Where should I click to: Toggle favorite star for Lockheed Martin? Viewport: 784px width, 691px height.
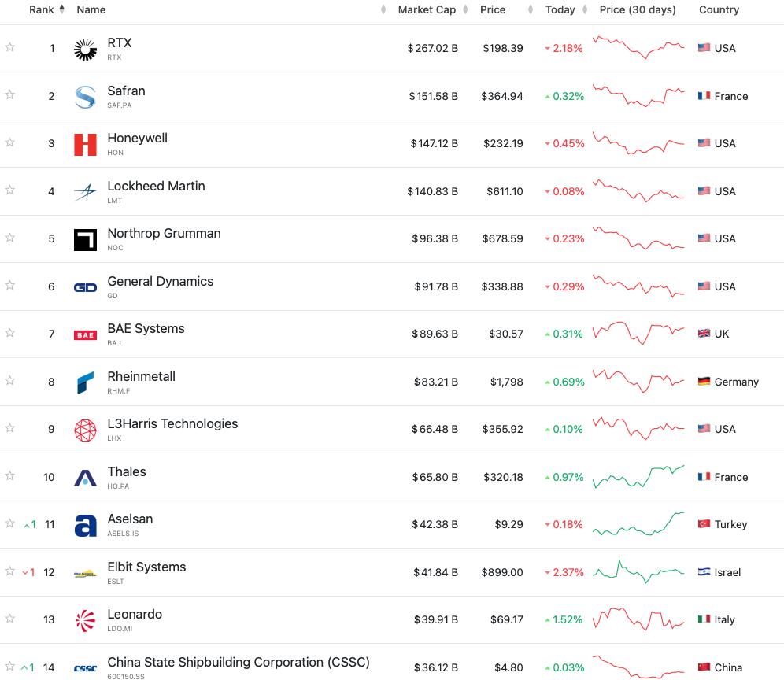[10, 190]
